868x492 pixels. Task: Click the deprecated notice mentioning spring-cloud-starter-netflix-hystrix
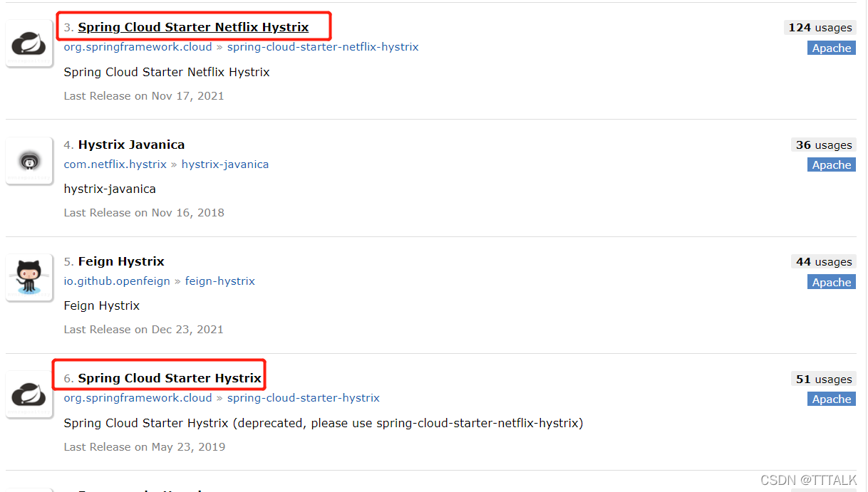[324, 424]
